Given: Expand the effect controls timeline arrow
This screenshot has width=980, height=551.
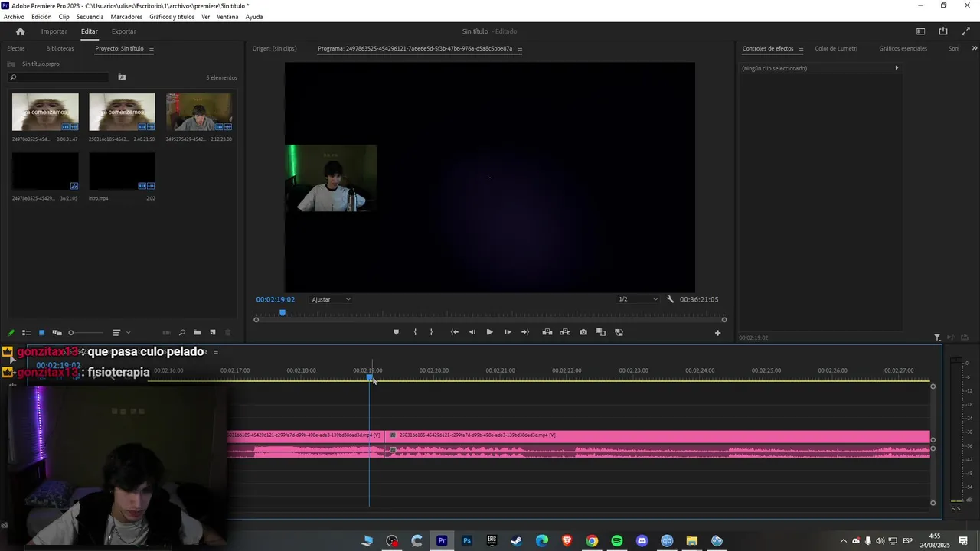Looking at the screenshot, I should point(897,68).
